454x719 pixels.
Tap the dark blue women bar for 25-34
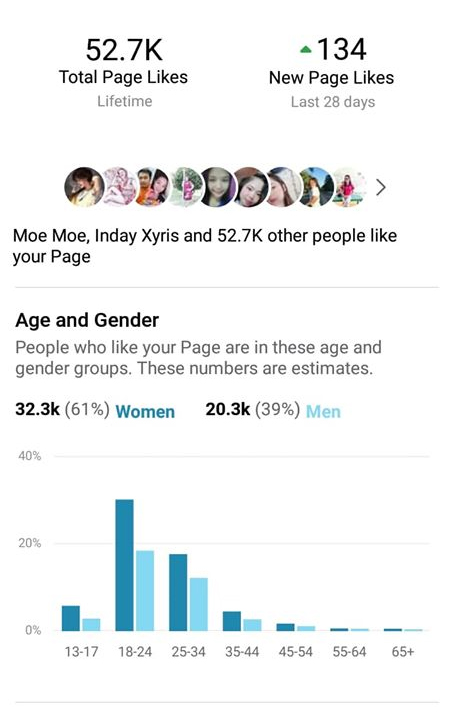click(178, 592)
